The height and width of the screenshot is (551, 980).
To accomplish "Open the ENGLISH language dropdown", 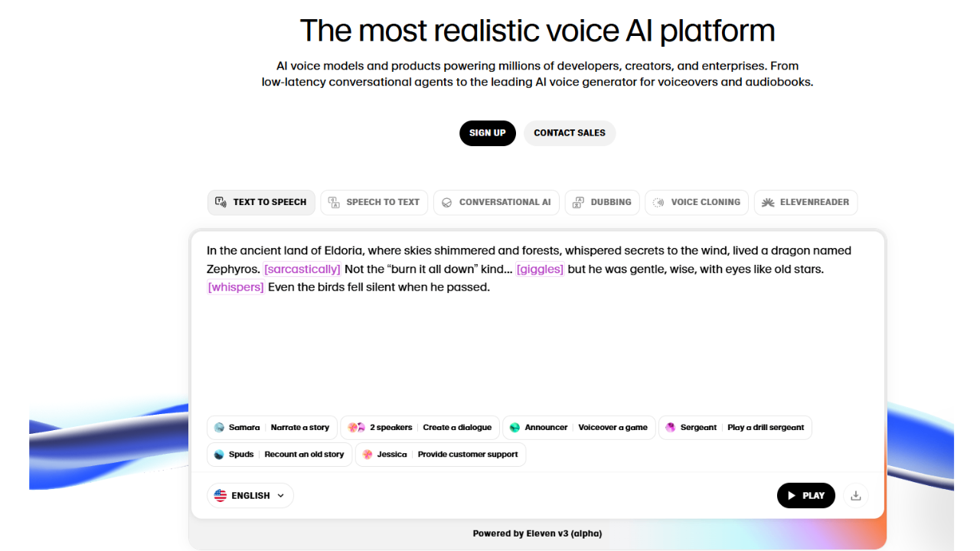I will pos(250,495).
